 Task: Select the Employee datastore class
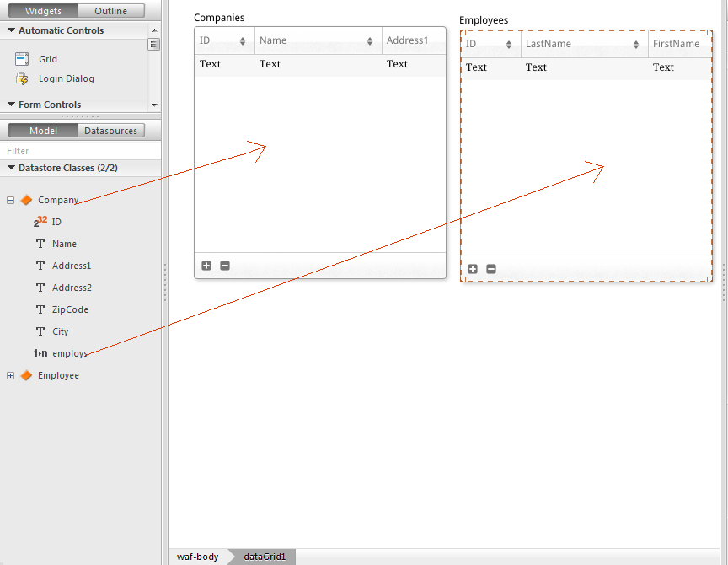(x=58, y=375)
